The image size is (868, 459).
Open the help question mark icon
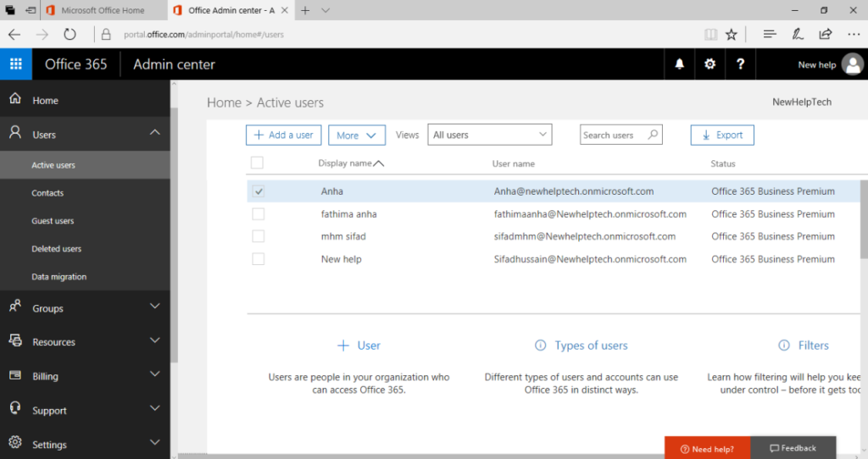(740, 64)
